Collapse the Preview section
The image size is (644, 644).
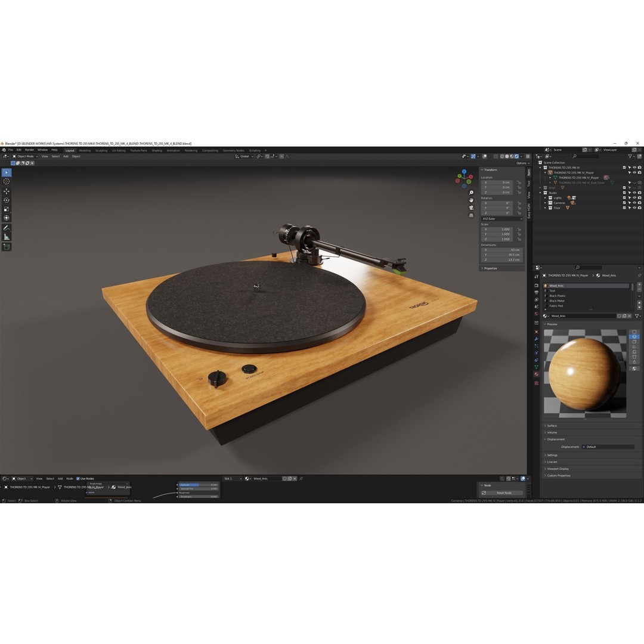(x=552, y=324)
